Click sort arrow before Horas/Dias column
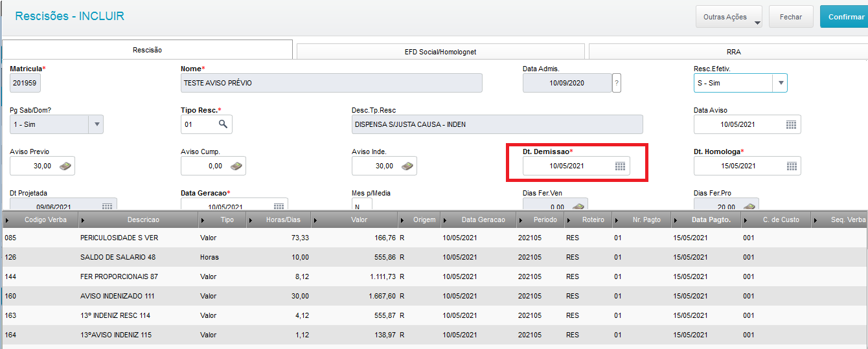The width and height of the screenshot is (868, 349). pos(251,220)
